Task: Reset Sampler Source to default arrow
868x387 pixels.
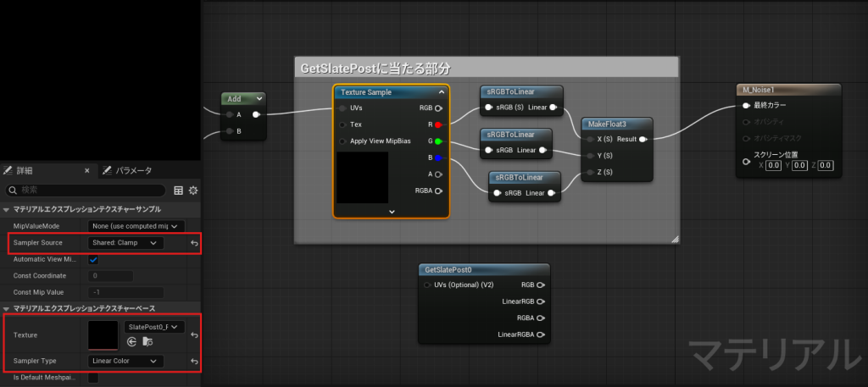Action: click(x=194, y=243)
